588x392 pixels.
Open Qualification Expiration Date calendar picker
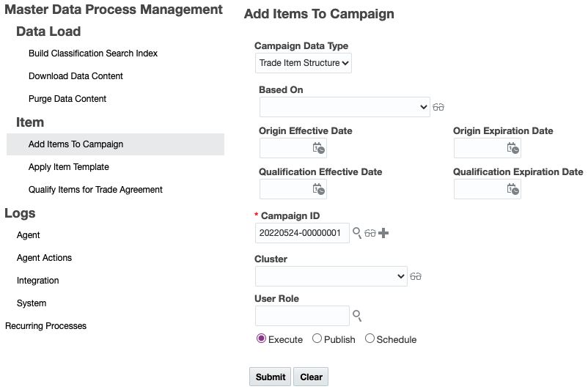pos(513,189)
